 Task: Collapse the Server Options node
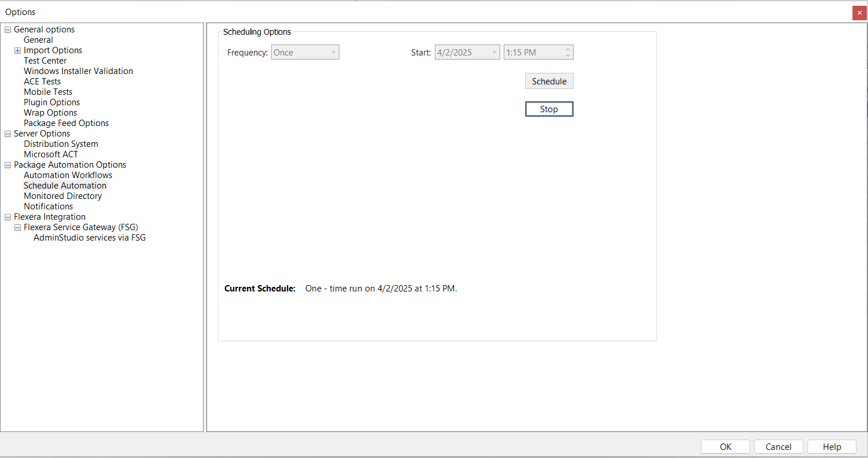tap(8, 134)
